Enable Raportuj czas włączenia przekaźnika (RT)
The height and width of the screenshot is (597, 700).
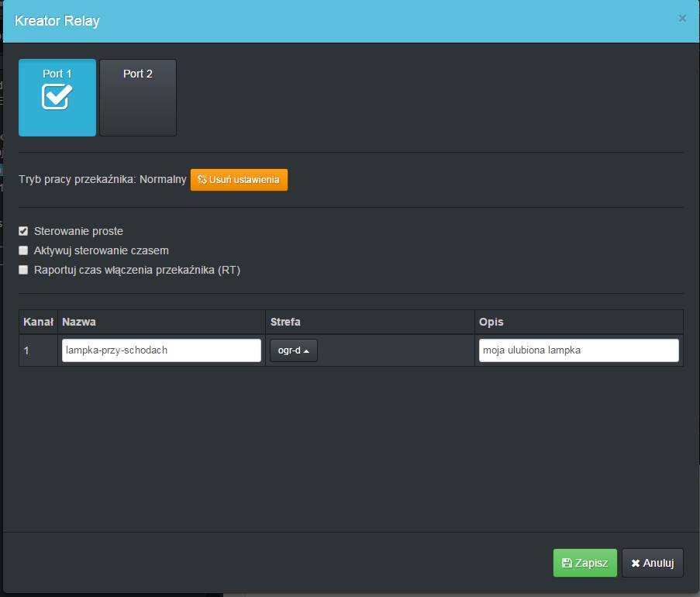click(x=23, y=270)
